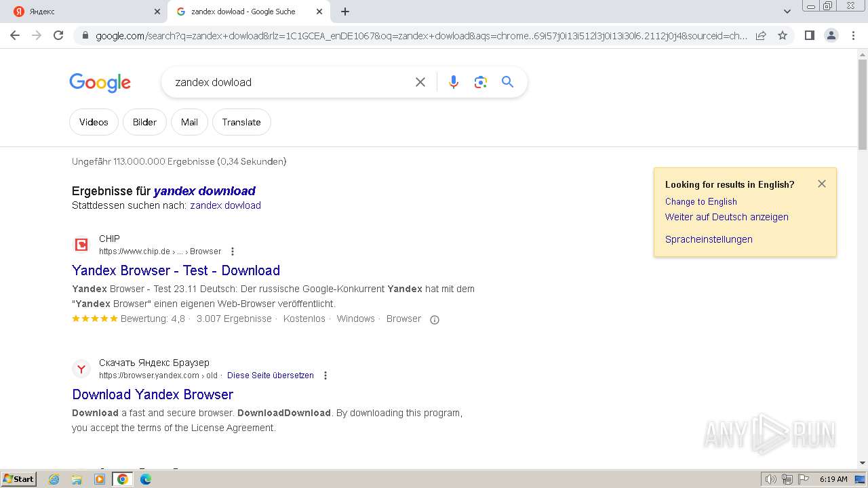Click the address bar URL
868x488 pixels.
tap(421, 36)
